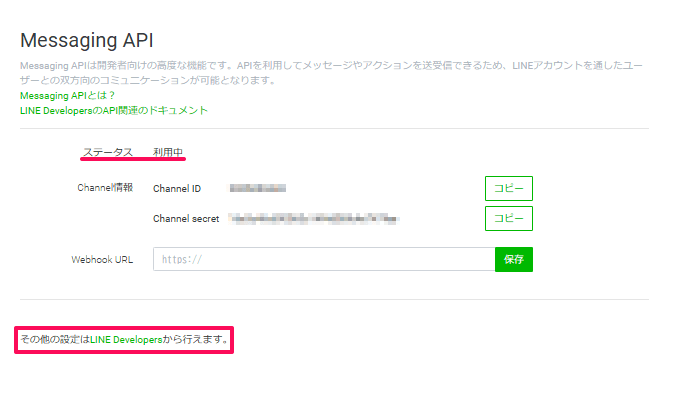680x420 pixels.
Task: Follow the LINE Developers link in footer note
Action: click(126, 339)
